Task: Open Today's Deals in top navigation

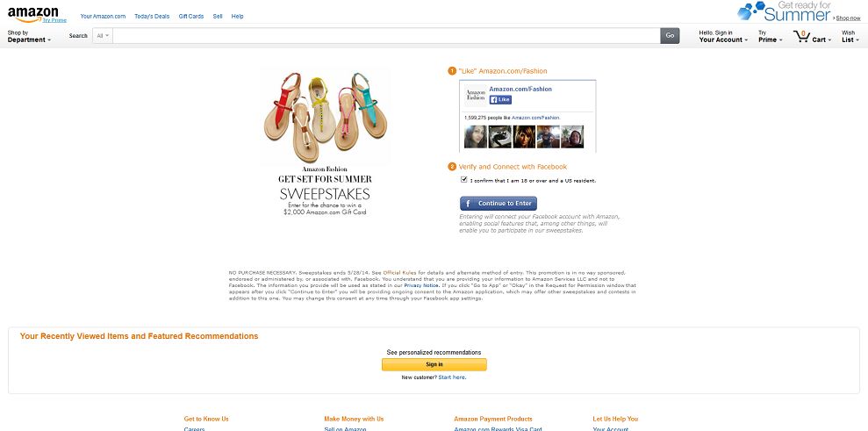Action: pyautogui.click(x=152, y=17)
